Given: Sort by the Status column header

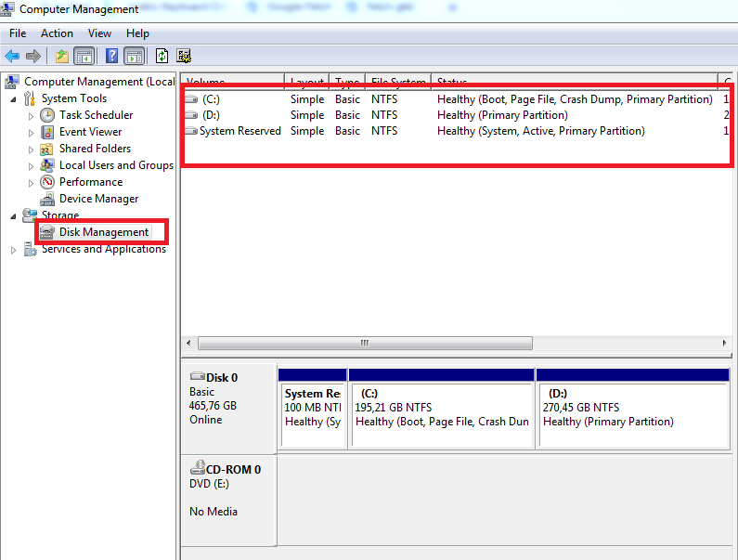Looking at the screenshot, I should (x=575, y=81).
